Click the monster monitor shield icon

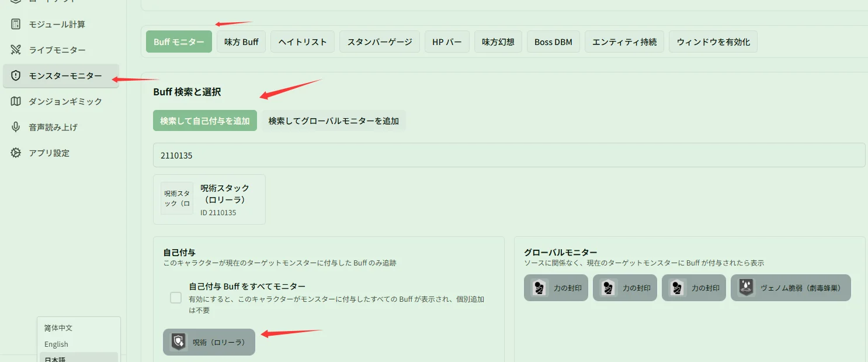[x=16, y=75]
